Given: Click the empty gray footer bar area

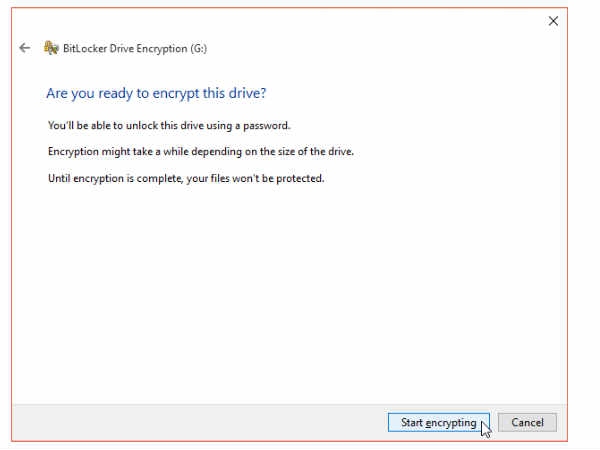Looking at the screenshot, I should point(199,422).
